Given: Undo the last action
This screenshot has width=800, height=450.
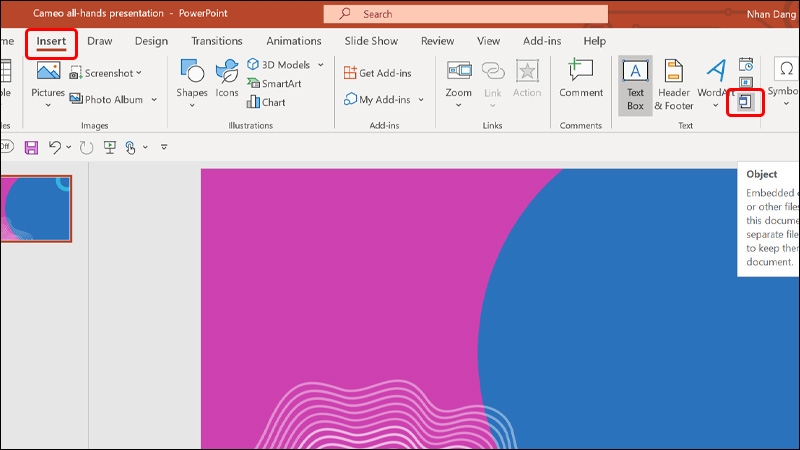Looking at the screenshot, I should [x=55, y=147].
